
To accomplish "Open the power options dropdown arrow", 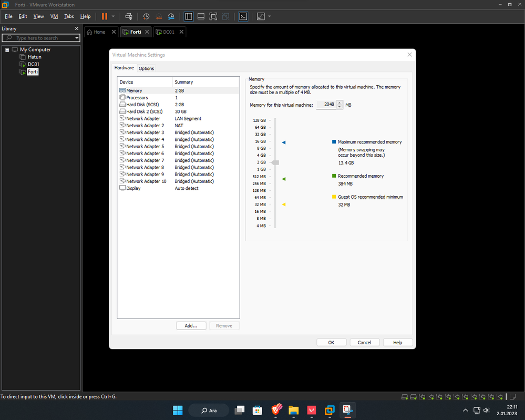I will tap(113, 16).
